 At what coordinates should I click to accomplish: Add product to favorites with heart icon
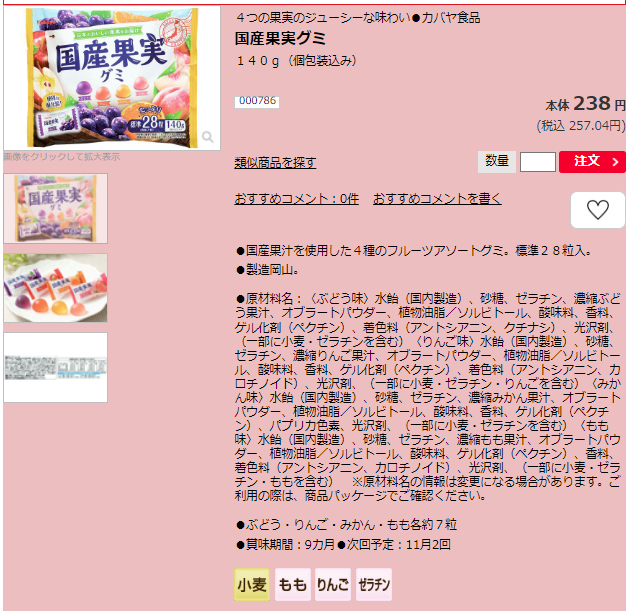pyautogui.click(x=598, y=210)
